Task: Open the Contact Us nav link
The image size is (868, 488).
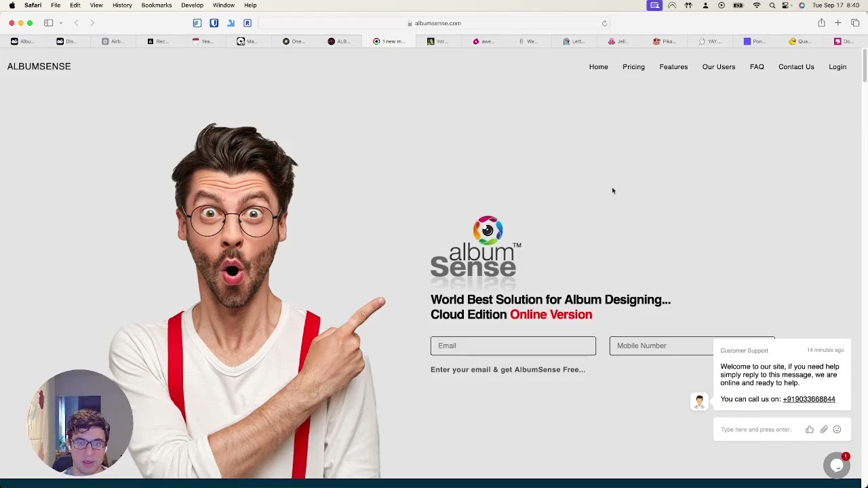Action: tap(796, 67)
